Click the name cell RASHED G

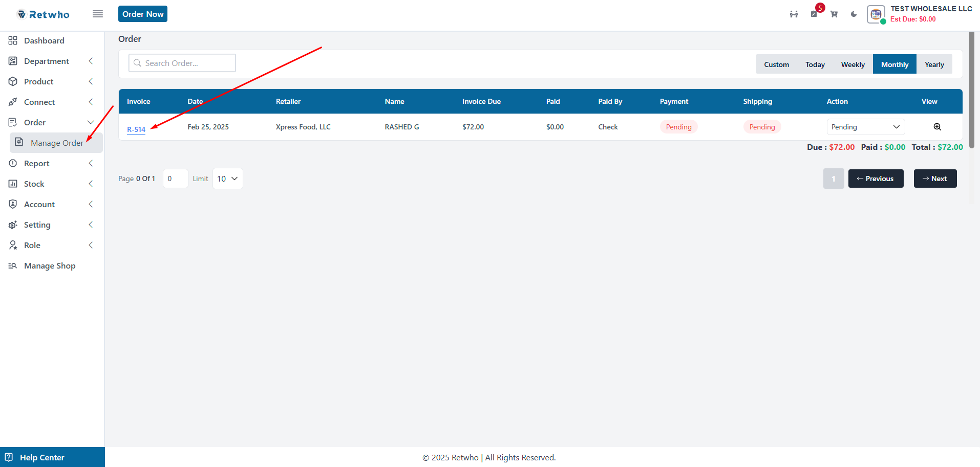pos(402,127)
